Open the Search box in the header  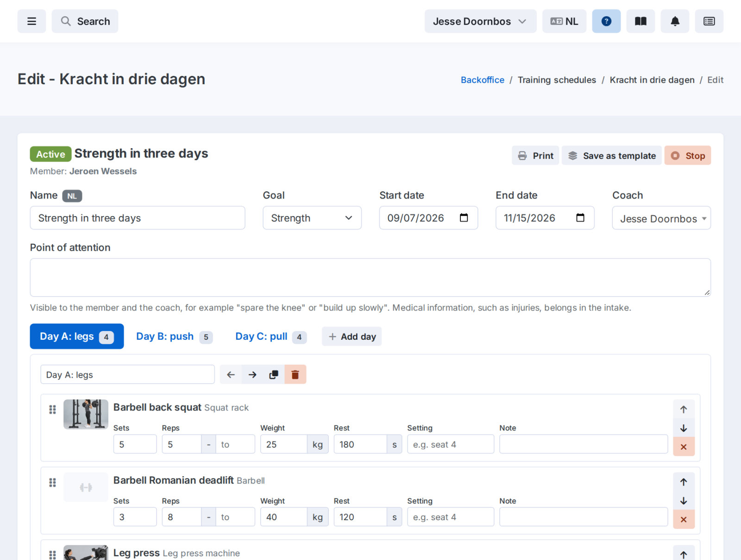tap(85, 21)
